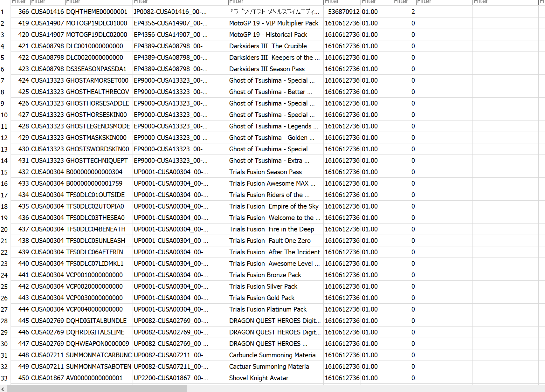Screen dimensions: 545x392
Task: Click the cell MOTOGP19DLC01000
Action: pos(99,23)
